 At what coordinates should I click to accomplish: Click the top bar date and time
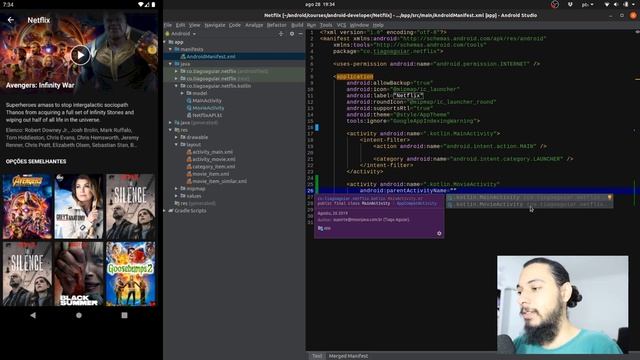click(320, 4)
